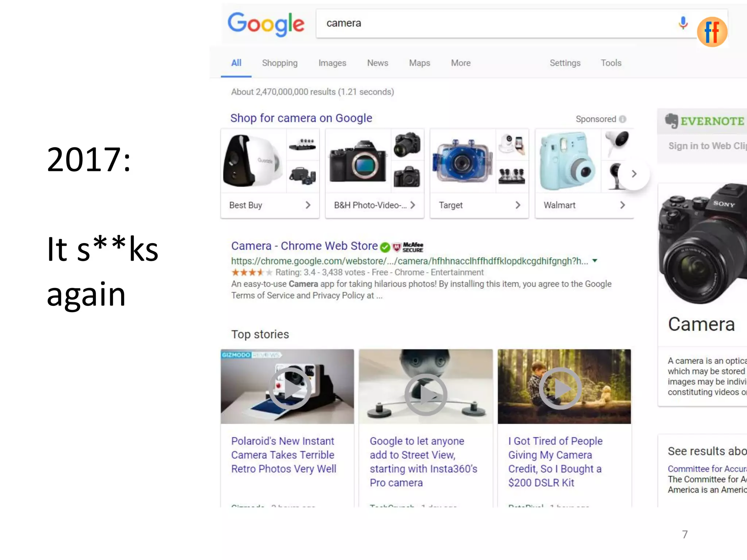747x560 pixels.
Task: Play the DSLR kit story video
Action: click(560, 389)
